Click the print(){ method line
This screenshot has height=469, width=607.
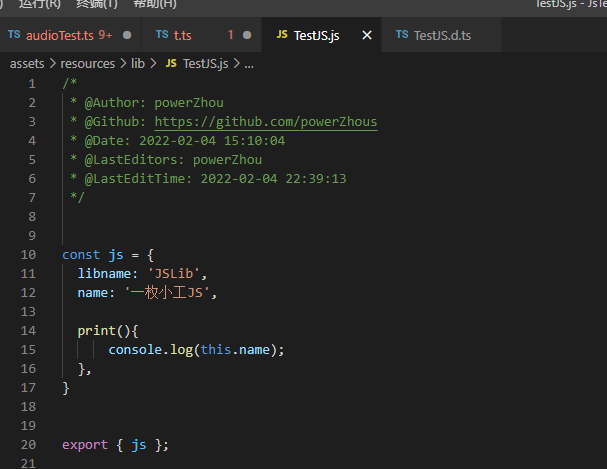point(108,331)
